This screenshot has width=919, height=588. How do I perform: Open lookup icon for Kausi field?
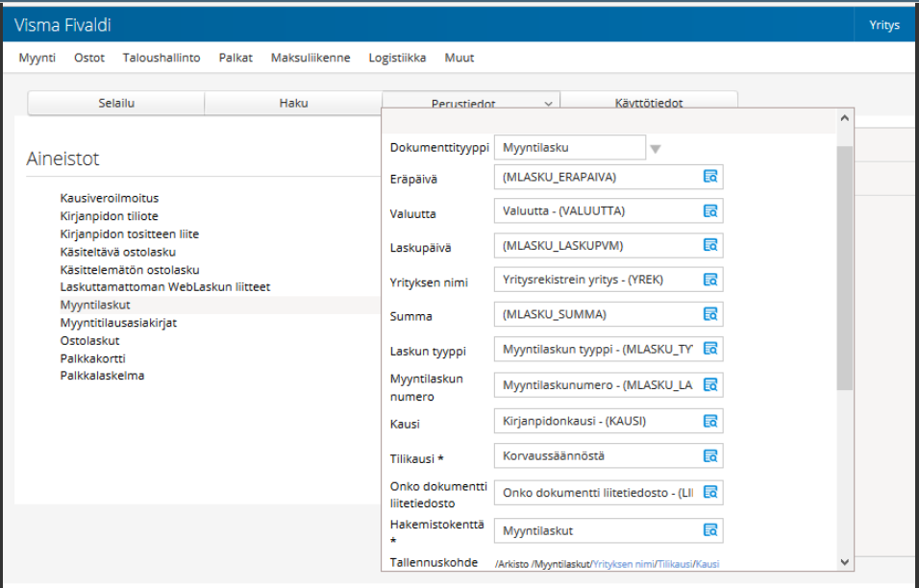pos(709,421)
